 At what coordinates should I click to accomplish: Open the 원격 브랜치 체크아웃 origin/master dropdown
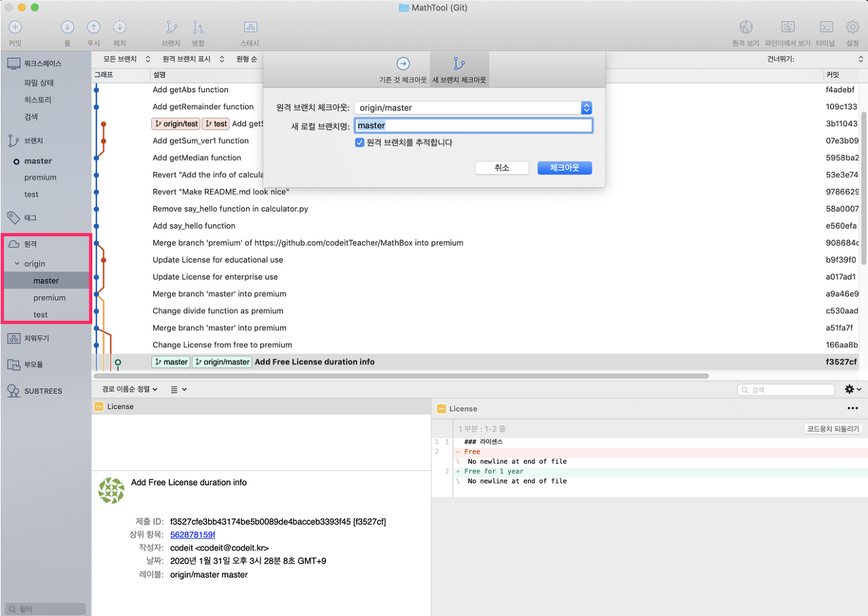tap(473, 108)
